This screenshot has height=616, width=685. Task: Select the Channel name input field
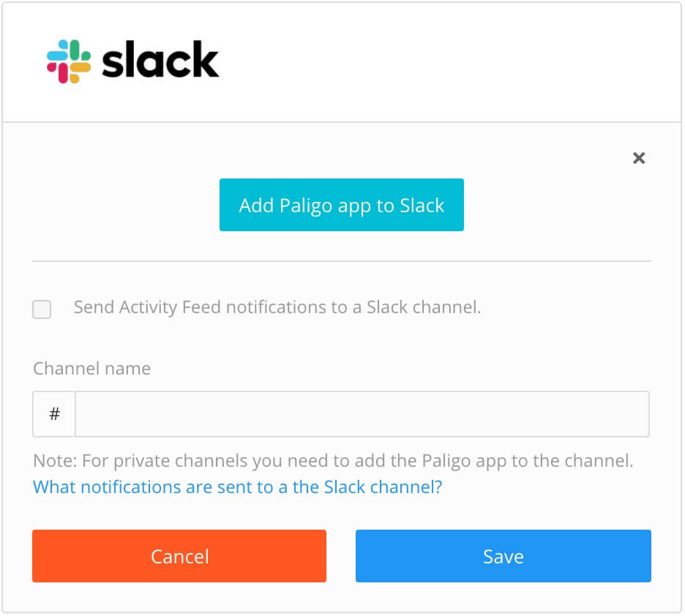pyautogui.click(x=362, y=413)
